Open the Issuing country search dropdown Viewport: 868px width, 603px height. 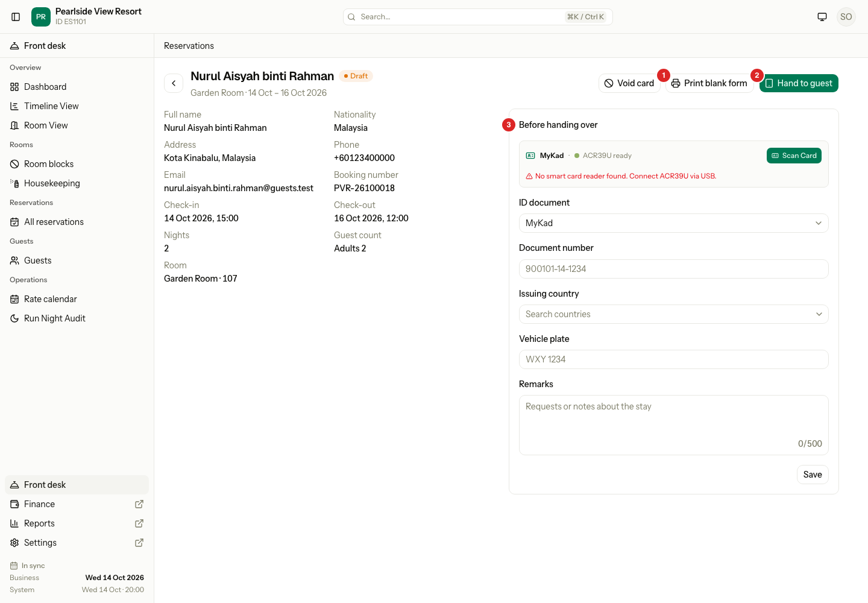coord(673,314)
